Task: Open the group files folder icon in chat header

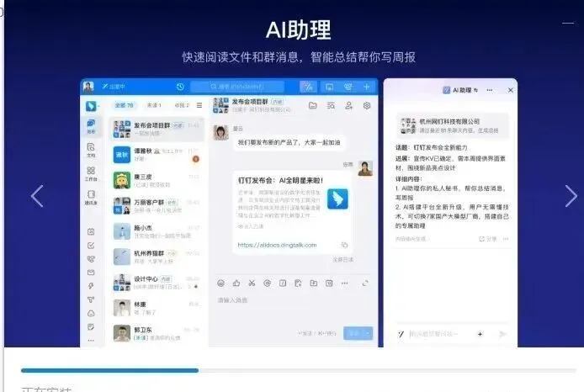Action: click(313, 106)
